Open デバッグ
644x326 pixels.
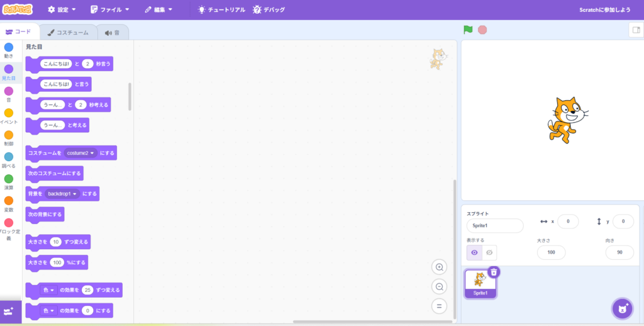pos(269,9)
